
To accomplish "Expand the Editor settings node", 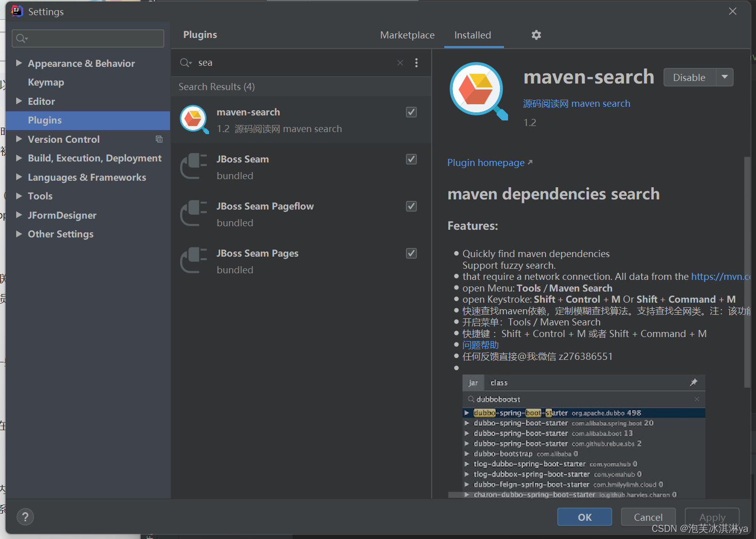I will [x=19, y=101].
